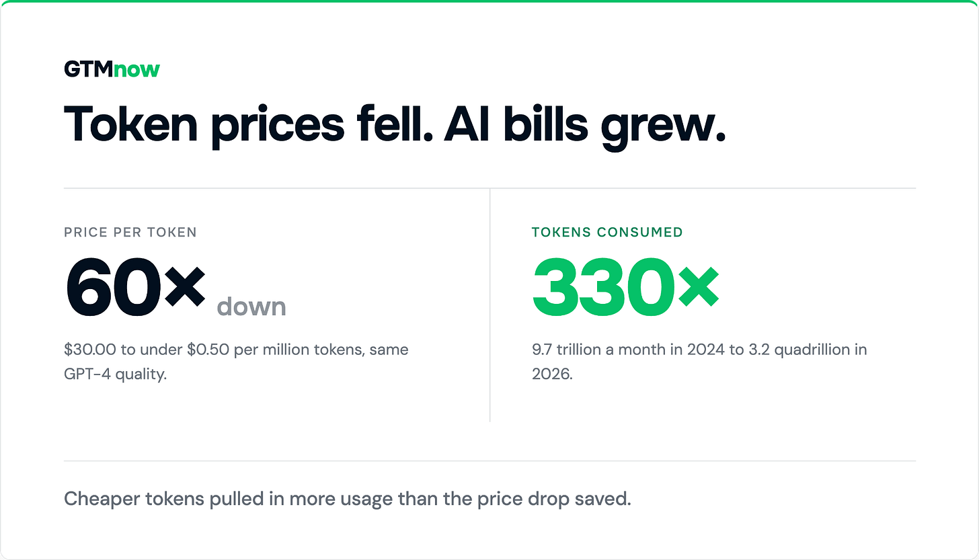Click the vertical divider between the stats
Screen dimensions: 979x560
490,305
